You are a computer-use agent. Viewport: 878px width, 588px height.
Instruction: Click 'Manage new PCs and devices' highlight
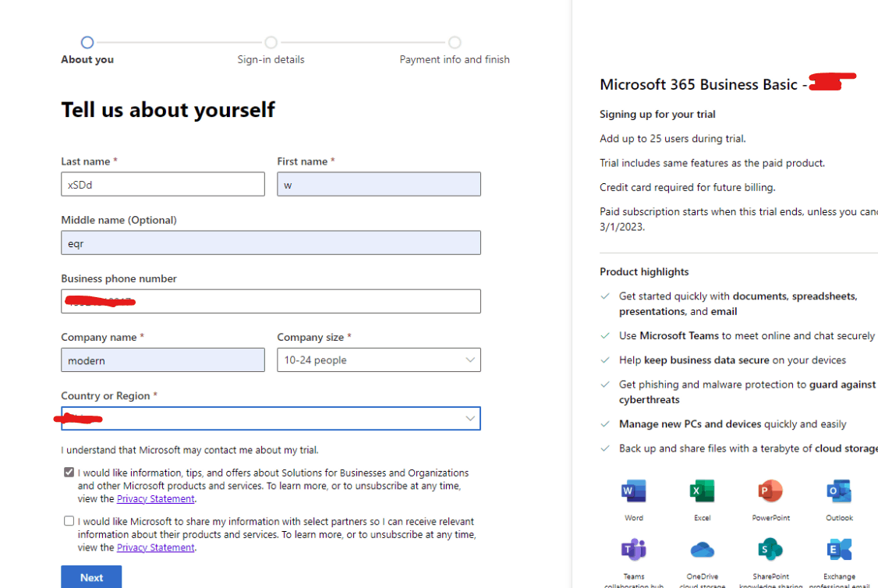point(732,424)
